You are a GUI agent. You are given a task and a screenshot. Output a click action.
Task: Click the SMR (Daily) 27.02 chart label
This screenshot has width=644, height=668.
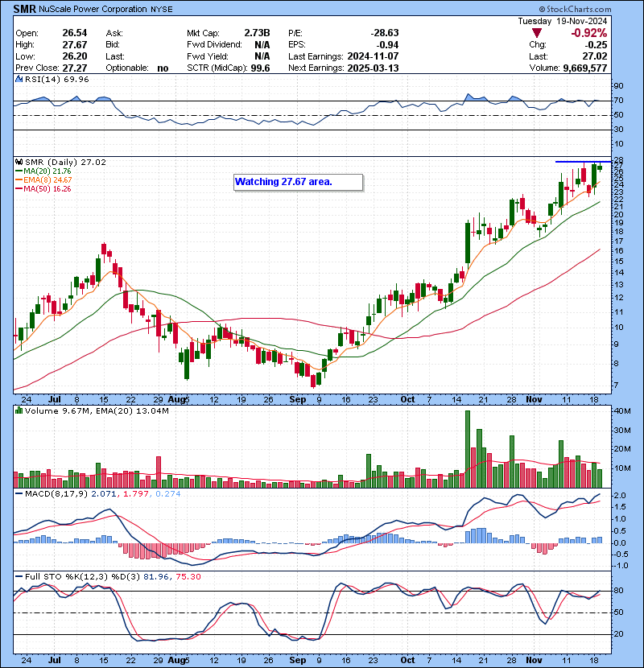[66, 163]
